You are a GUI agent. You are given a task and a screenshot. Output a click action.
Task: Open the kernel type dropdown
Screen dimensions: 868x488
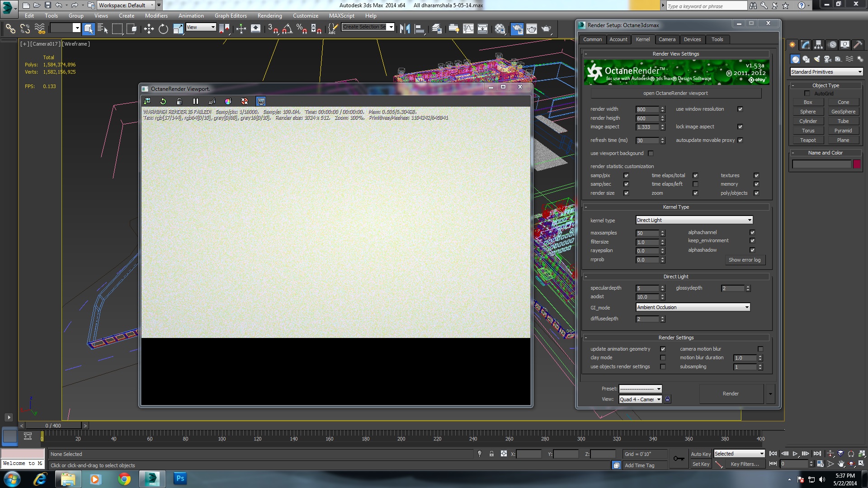(x=694, y=220)
